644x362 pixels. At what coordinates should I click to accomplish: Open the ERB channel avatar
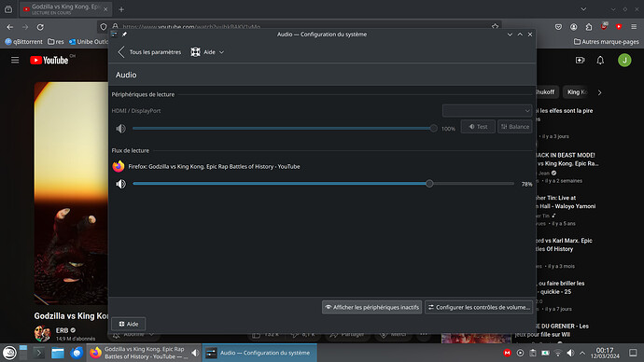click(42, 333)
